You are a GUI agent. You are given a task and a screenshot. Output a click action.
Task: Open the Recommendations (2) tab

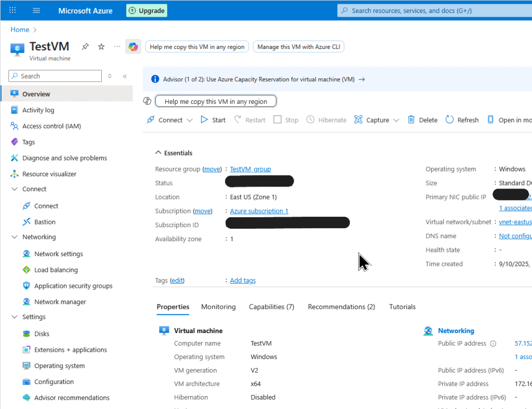click(341, 307)
